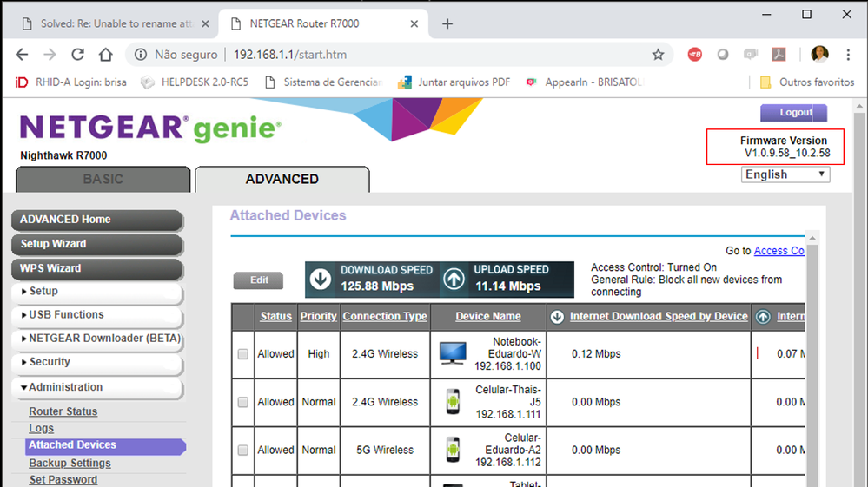Open Set Password link
868x487 pixels.
click(63, 480)
